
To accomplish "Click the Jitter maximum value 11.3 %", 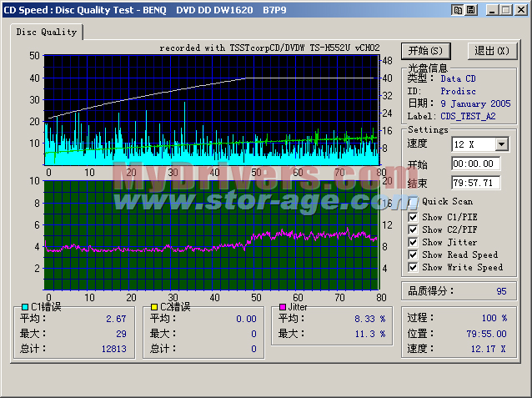I will coord(370,334).
